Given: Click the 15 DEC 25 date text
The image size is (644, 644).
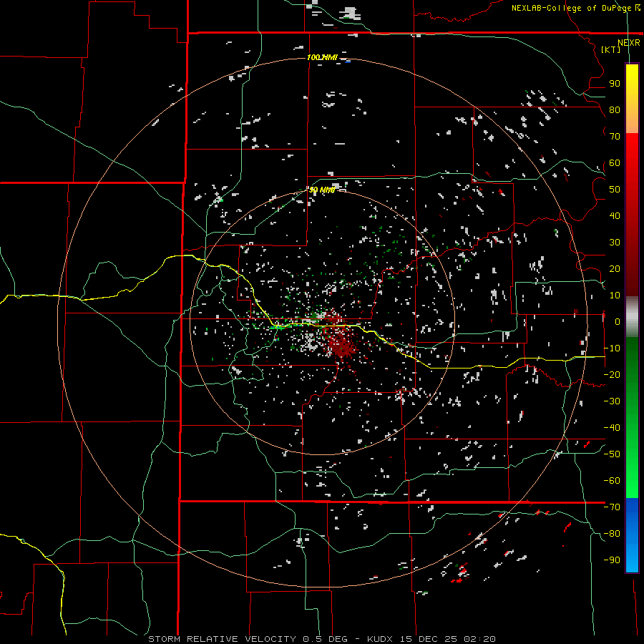Looking at the screenshot, I should [429, 639].
